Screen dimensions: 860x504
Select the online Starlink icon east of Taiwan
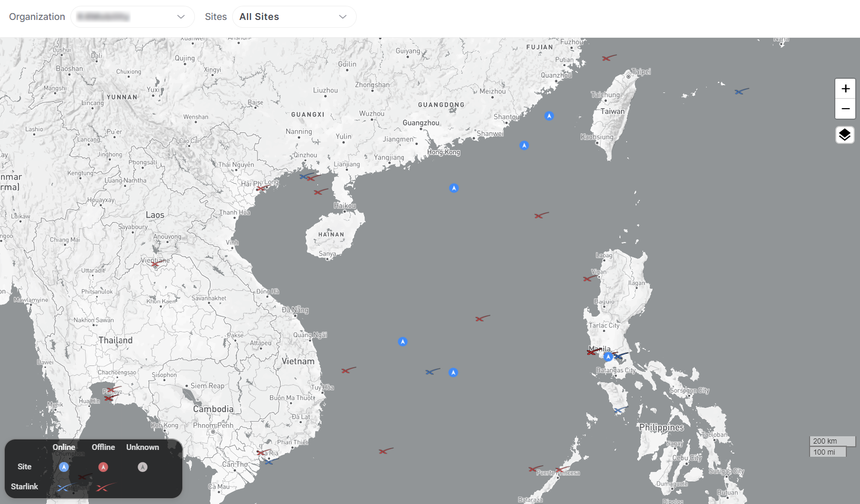point(741,91)
